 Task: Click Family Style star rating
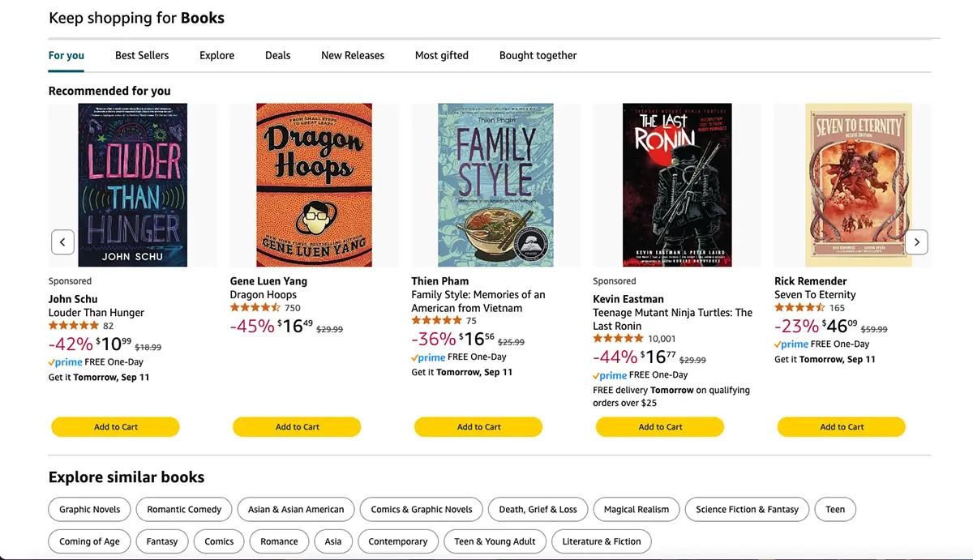(x=437, y=321)
